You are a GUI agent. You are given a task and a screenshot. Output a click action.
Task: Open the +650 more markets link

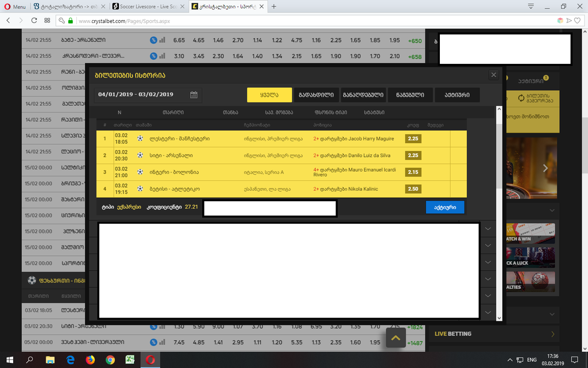(415, 41)
